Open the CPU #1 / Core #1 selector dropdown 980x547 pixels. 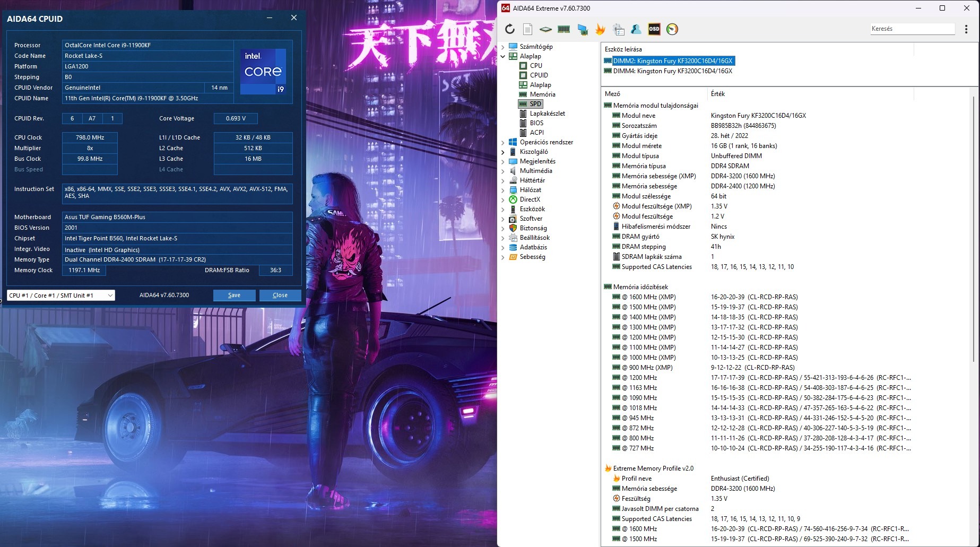click(x=61, y=296)
